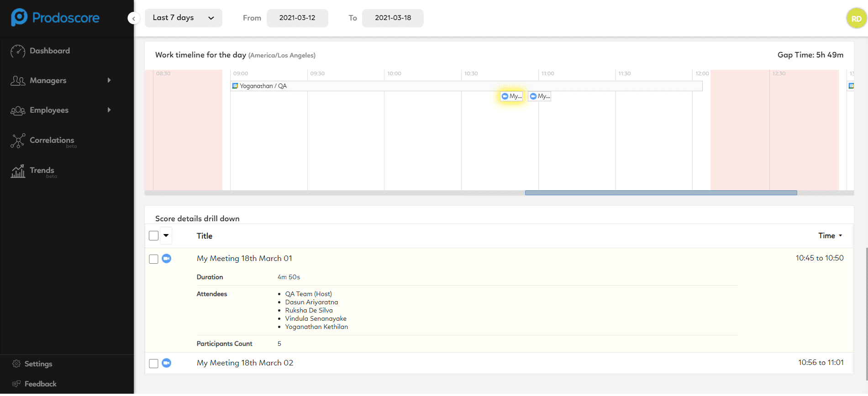Expand the Managers submenu arrow
Viewport: 868px width, 396px height.
(109, 80)
